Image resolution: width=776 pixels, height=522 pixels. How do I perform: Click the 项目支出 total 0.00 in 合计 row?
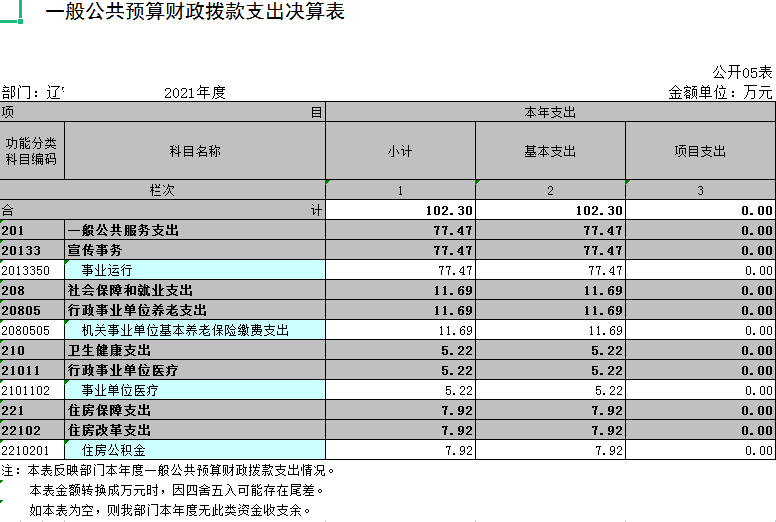coord(700,210)
